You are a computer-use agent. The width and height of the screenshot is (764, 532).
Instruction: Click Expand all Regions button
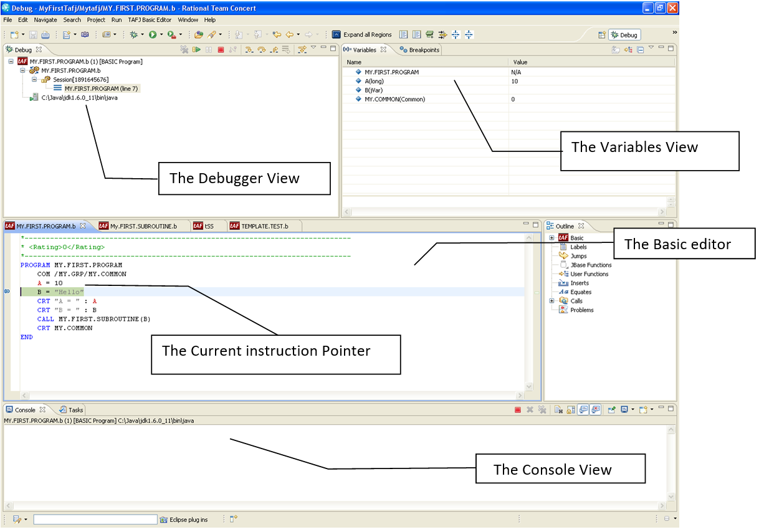point(362,35)
